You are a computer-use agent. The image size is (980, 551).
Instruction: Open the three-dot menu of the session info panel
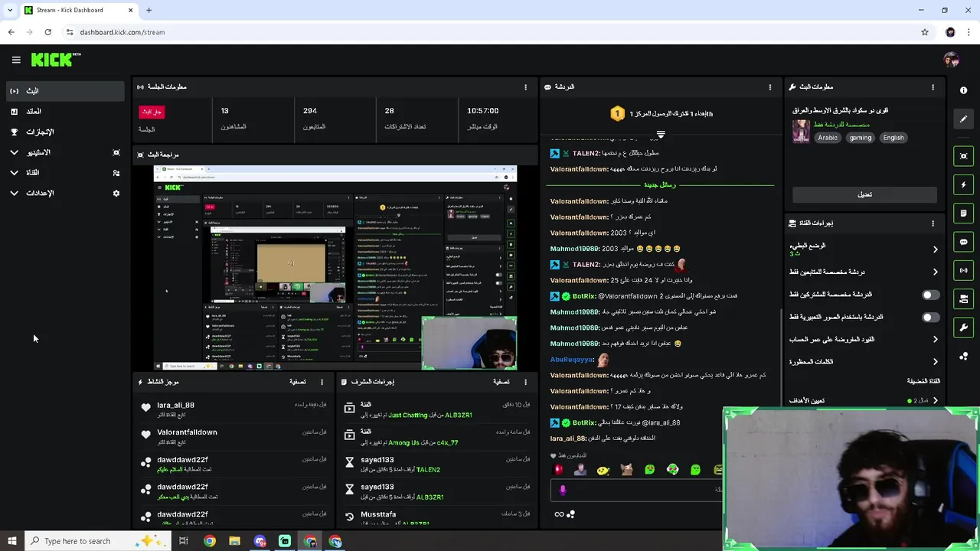(525, 87)
